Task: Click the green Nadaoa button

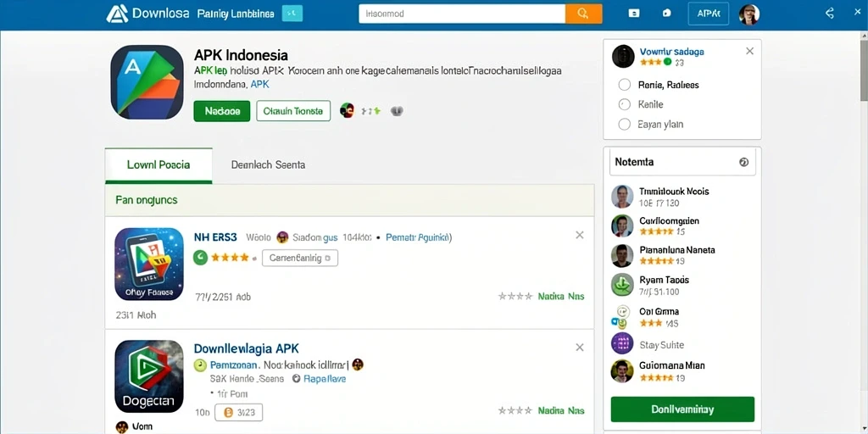Action: (x=222, y=111)
